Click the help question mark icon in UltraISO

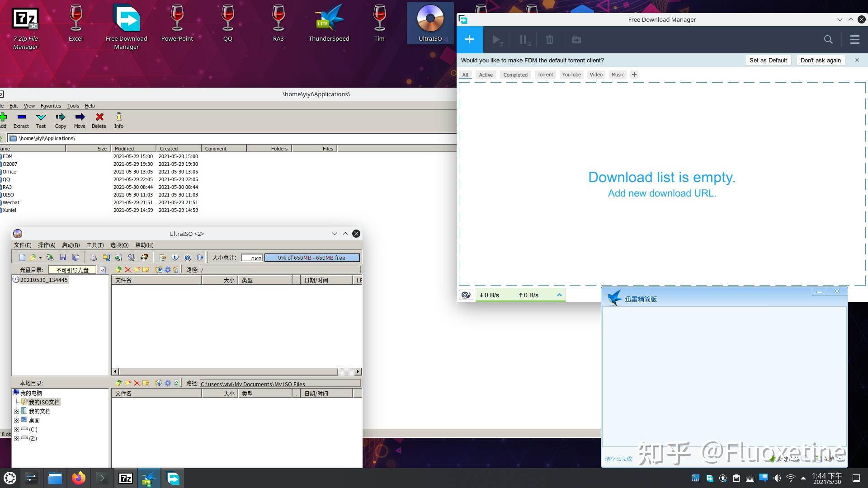click(x=188, y=258)
